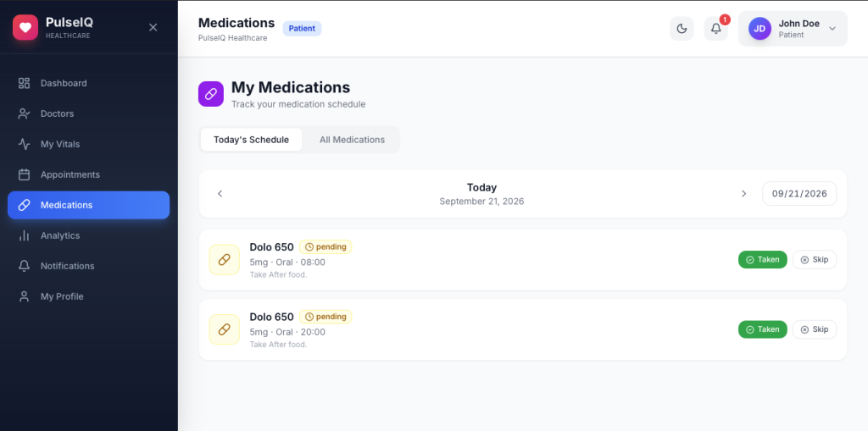Screen dimensions: 868x431
Task: Open Dashboard from the sidebar
Action: click(x=88, y=83)
